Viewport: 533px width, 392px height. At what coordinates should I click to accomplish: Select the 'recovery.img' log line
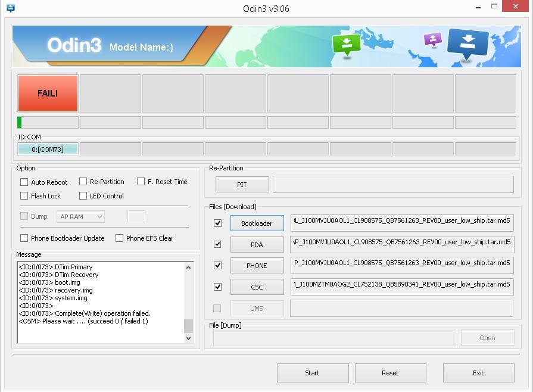(x=56, y=290)
